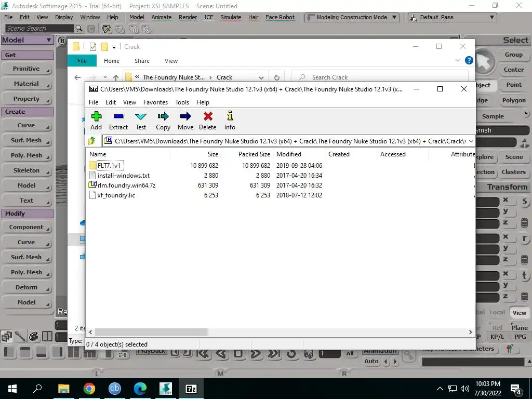The width and height of the screenshot is (532, 399).
Task: Open Microsoft Edge from the taskbar
Action: (x=140, y=389)
